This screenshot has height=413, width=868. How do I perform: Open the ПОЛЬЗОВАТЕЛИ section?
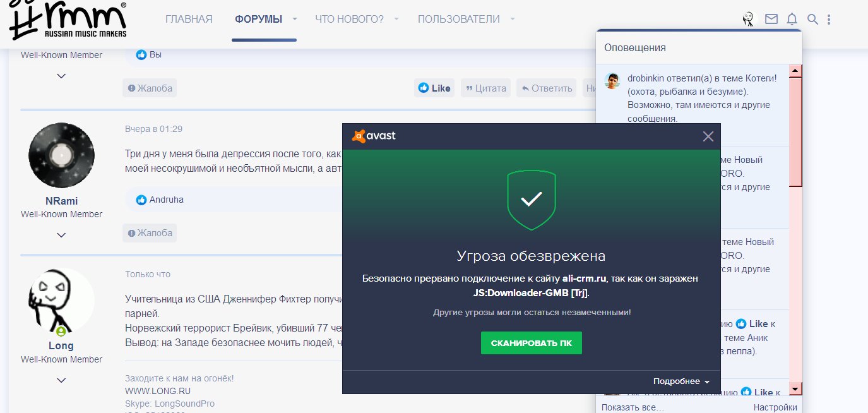click(x=459, y=20)
